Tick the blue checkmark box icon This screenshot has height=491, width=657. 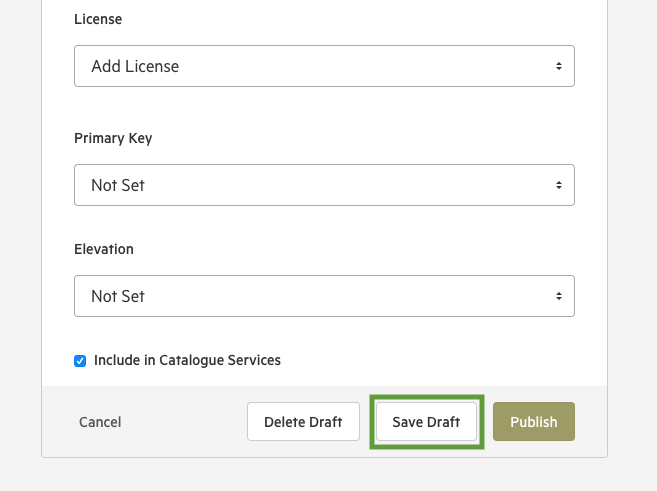[80, 361]
